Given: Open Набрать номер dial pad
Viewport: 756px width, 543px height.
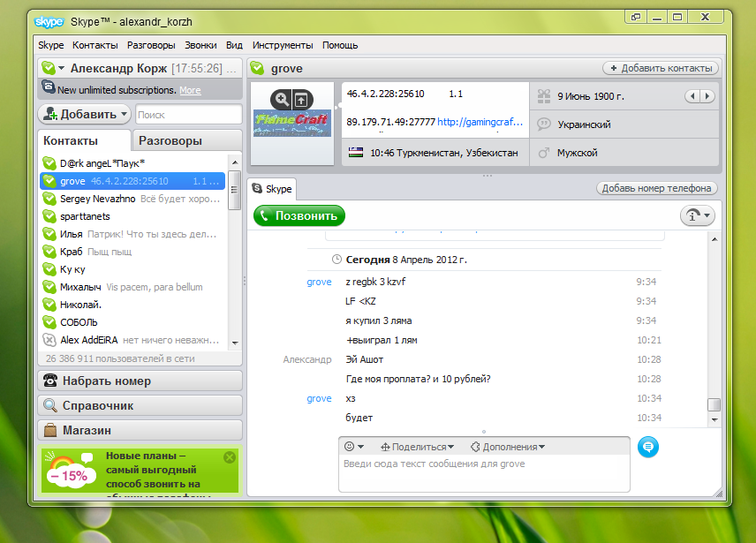Looking at the screenshot, I should point(140,381).
